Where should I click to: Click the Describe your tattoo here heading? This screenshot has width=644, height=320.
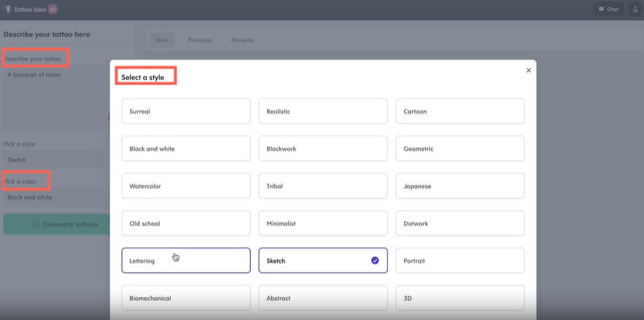[x=47, y=34]
